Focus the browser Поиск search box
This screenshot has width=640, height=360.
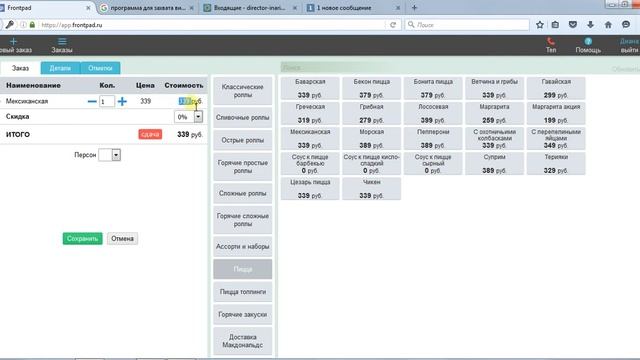click(467, 25)
